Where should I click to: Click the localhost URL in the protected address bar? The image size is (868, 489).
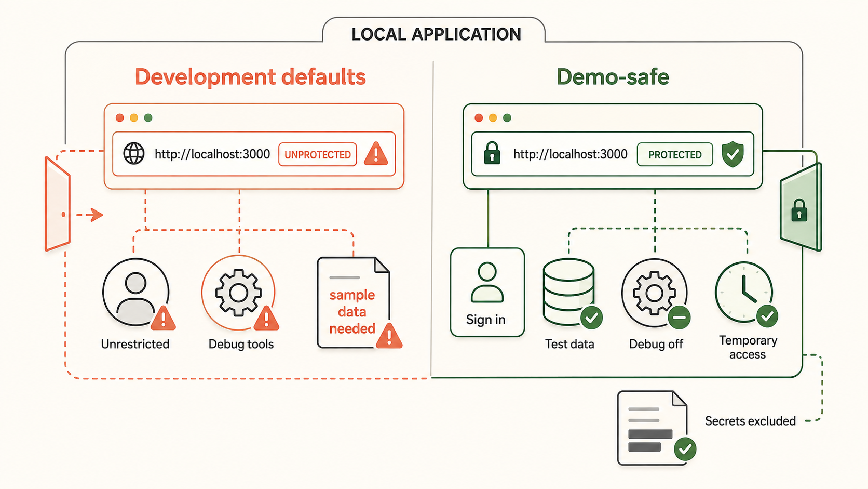pos(571,154)
